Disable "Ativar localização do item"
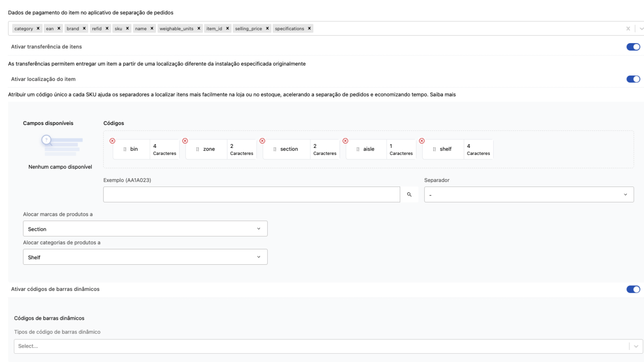644x362 pixels. coord(633,79)
